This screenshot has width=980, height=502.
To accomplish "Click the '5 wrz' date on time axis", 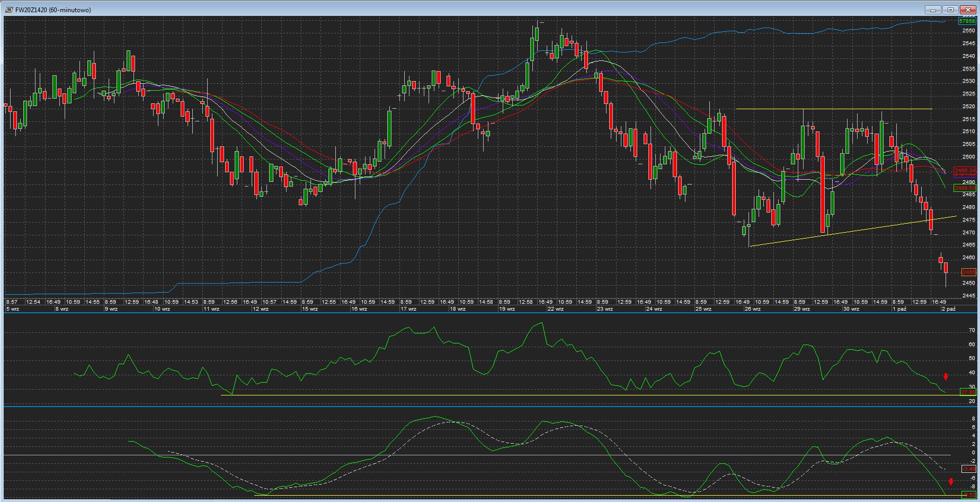I will point(13,309).
